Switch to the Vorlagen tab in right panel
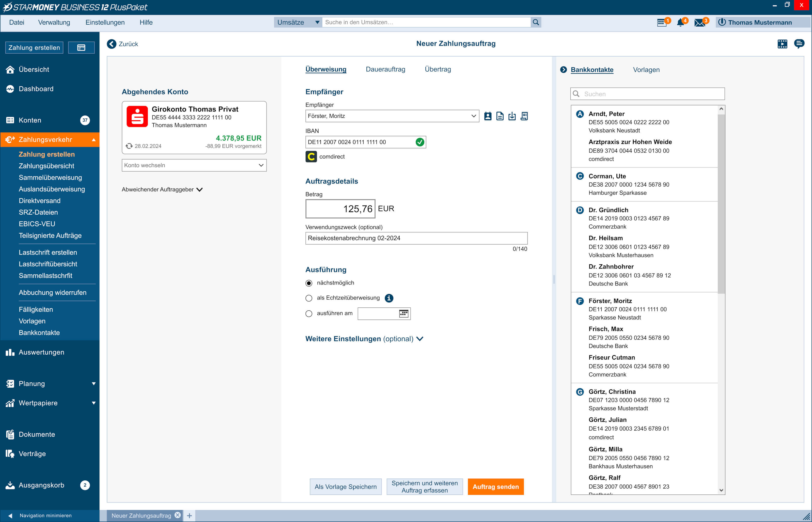 646,70
